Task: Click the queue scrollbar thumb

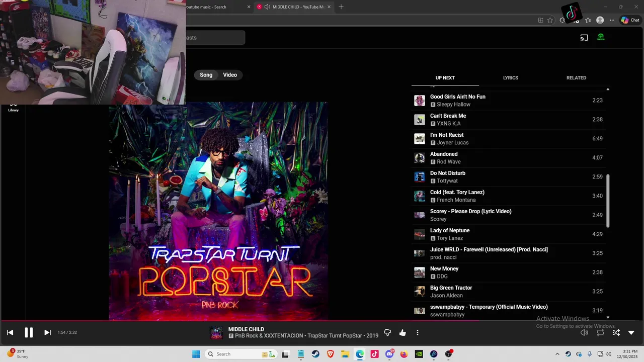Action: pos(608,201)
